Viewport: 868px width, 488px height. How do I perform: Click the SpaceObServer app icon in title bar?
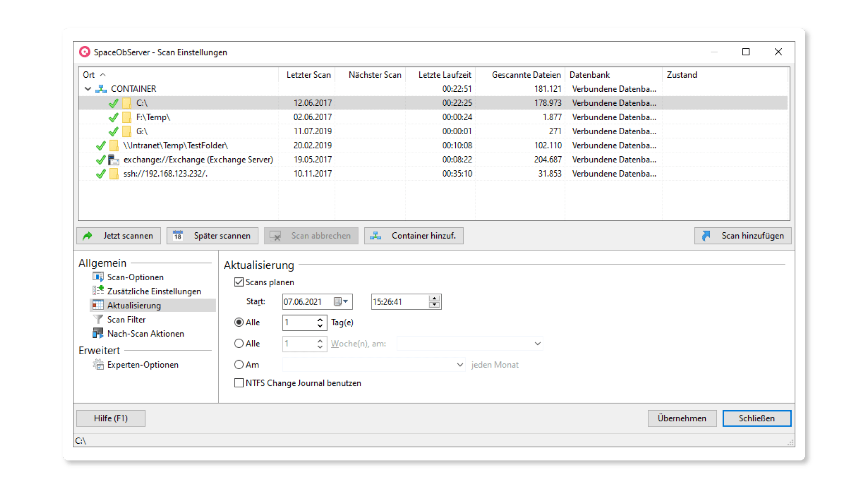pos(85,52)
